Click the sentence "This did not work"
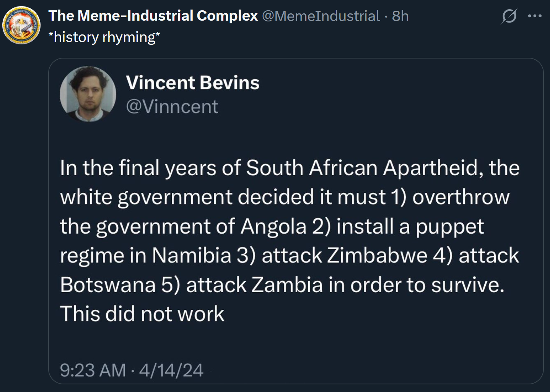This screenshot has width=550, height=392. 142,314
